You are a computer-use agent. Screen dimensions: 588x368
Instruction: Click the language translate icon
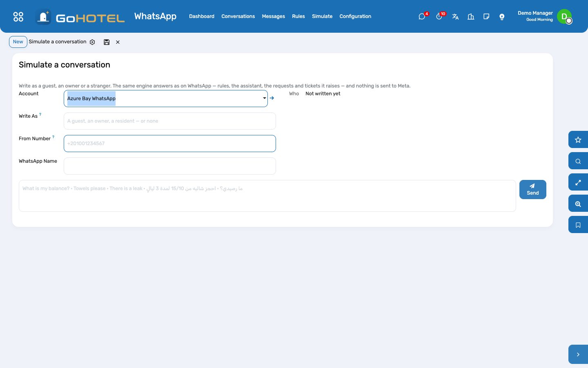click(x=455, y=16)
